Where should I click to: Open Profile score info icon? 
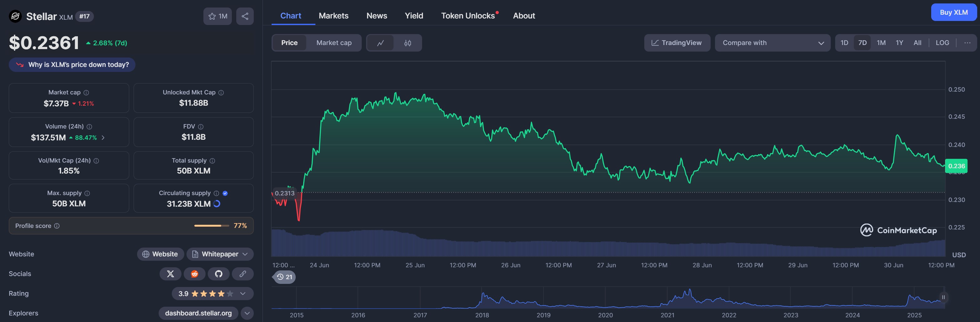(x=57, y=226)
